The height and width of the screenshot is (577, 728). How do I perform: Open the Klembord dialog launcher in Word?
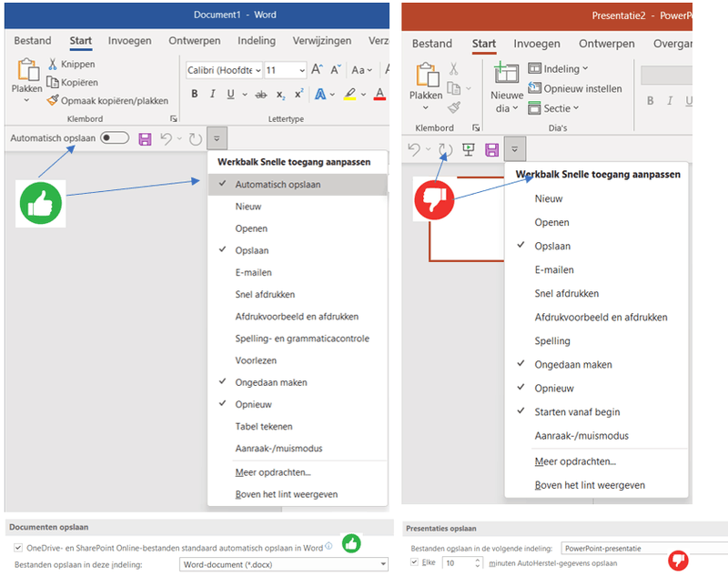click(x=174, y=119)
